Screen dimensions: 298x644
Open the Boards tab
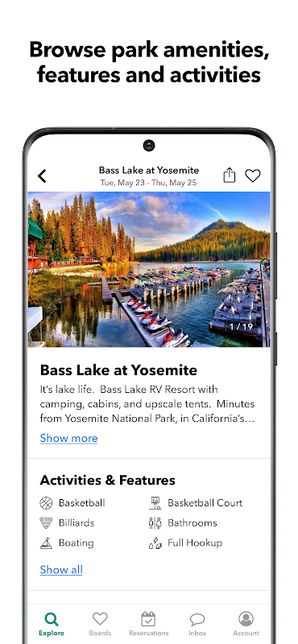tap(100, 624)
